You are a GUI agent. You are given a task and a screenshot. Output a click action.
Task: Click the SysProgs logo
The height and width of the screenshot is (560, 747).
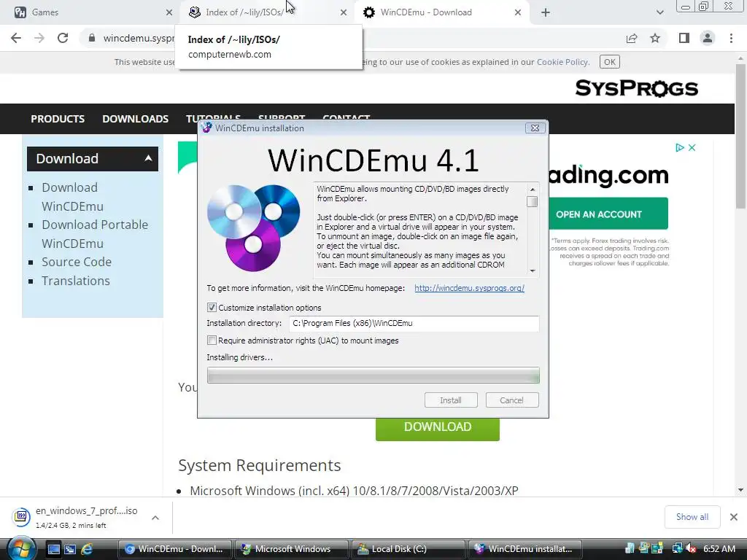pos(636,88)
